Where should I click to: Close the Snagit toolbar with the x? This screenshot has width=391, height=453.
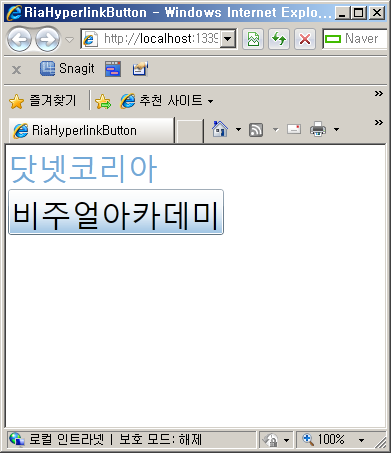click(x=16, y=70)
